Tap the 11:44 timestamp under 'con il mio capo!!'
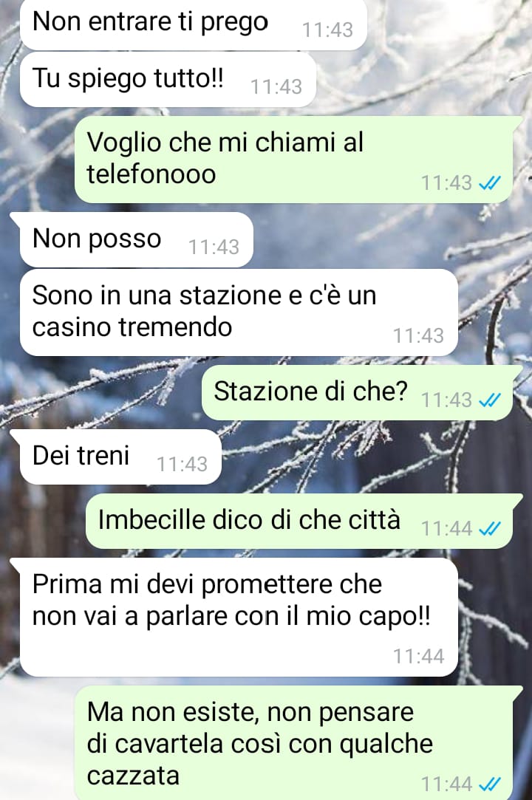Screen dimensions: 532x800 tap(419, 656)
